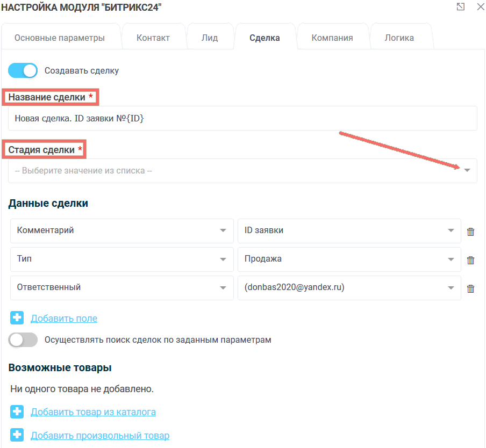Click plus icon for Добавить товар из каталога

(17, 412)
